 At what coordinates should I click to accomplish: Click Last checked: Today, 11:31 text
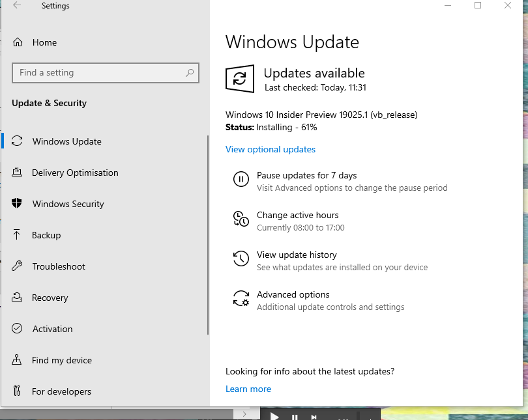click(315, 87)
